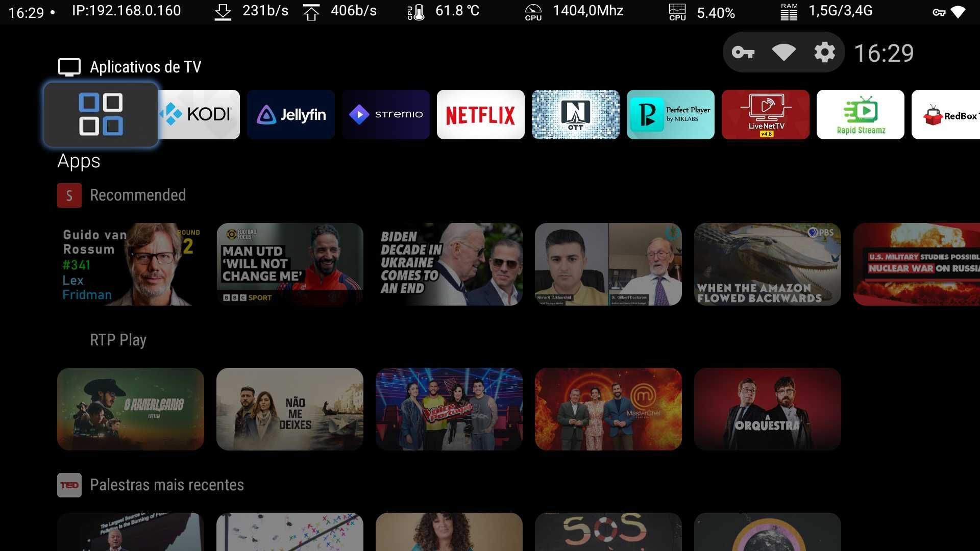This screenshot has height=551, width=980.
Task: Click the CPU usage chip icon
Action: (677, 12)
